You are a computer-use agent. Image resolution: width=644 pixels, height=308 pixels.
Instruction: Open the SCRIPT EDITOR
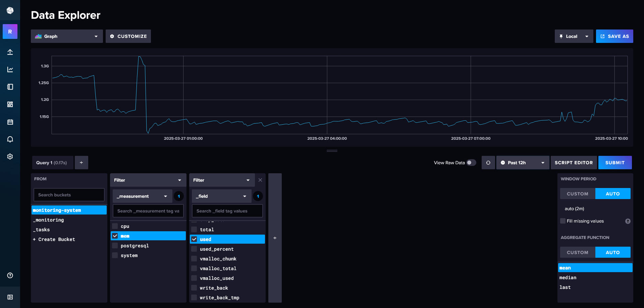(574, 163)
